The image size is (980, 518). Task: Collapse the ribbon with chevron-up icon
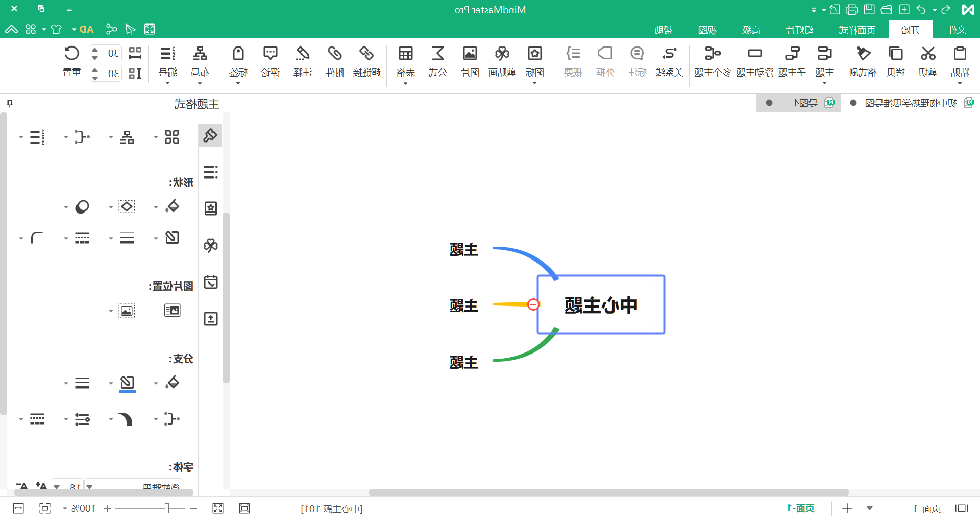[12, 29]
